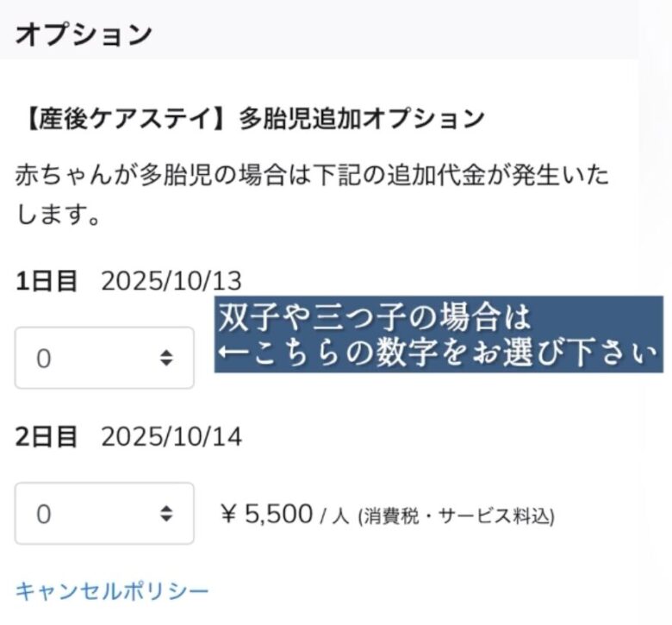
Task: Click the オプション section header
Action: [83, 34]
